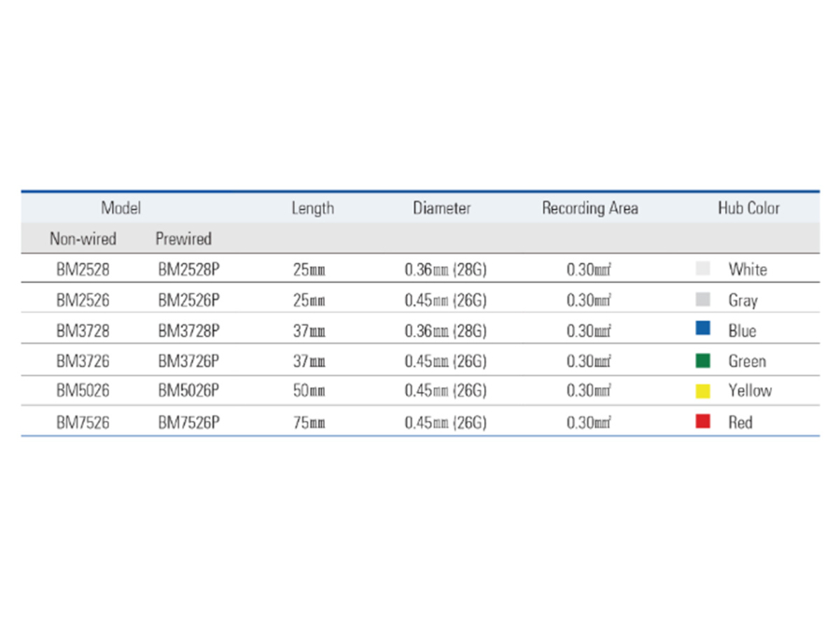
Task: Click the 0.30 recording area in BM2528 row
Action: pos(589,269)
